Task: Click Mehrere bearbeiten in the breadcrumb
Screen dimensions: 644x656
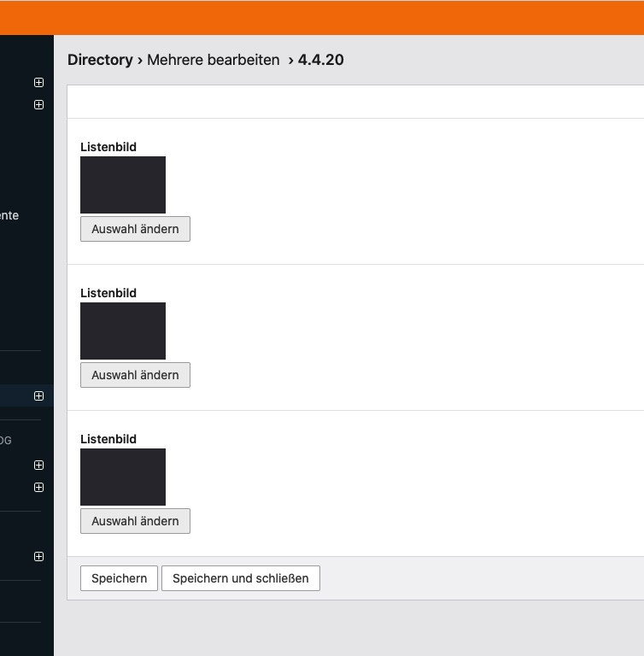Action: [x=214, y=60]
